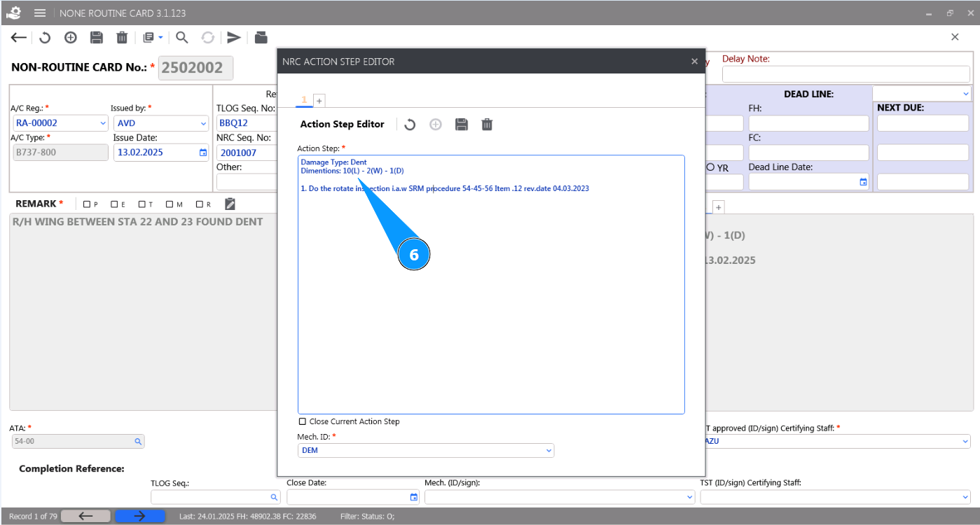The width and height of the screenshot is (980, 525).
Task: Open the A/C Reg. dropdown showing RA-00002
Action: coord(60,123)
